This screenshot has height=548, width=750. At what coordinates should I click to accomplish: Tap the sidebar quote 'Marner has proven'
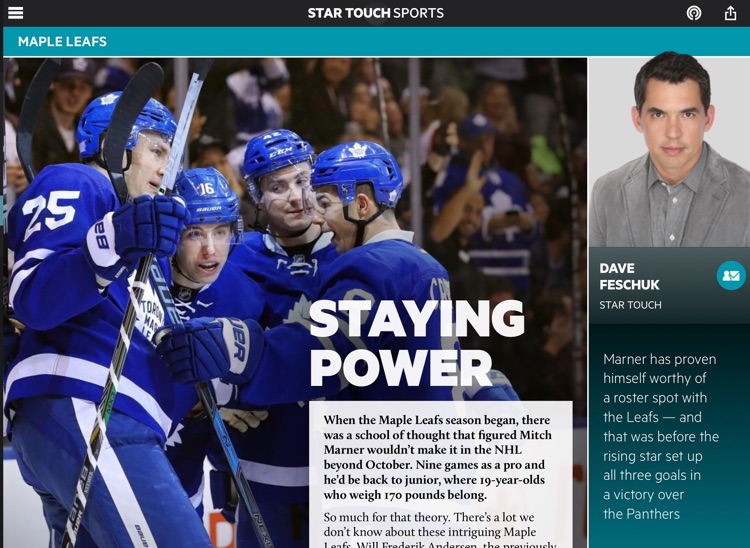click(661, 437)
